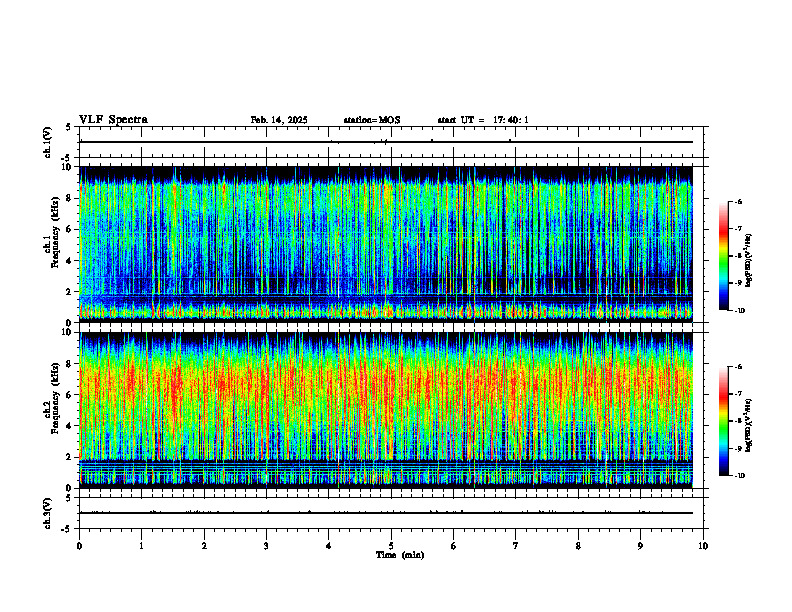Image resolution: width=792 pixels, height=612 pixels.
Task: Click the 'station=MOS' label
Action: tap(372, 120)
